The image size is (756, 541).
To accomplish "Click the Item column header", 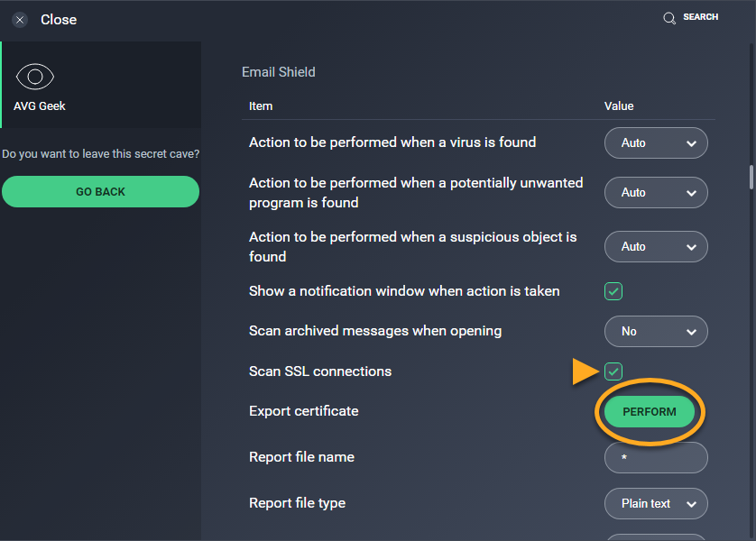I will (x=261, y=105).
